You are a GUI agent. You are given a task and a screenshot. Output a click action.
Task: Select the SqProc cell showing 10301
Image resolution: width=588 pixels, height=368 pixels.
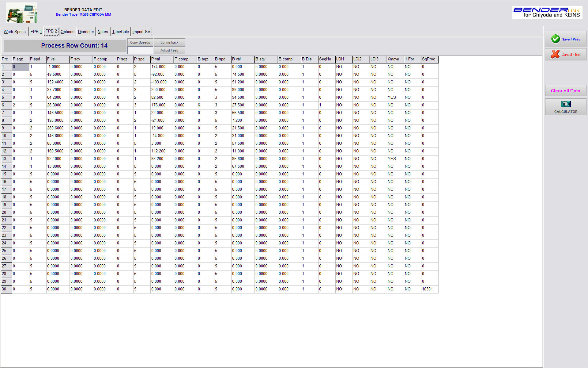point(429,289)
